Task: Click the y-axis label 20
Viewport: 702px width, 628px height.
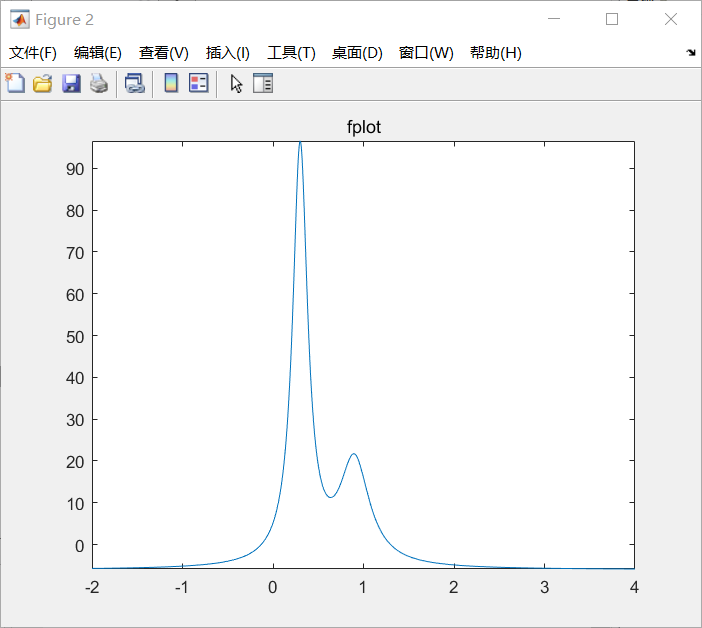Action: tap(75, 462)
